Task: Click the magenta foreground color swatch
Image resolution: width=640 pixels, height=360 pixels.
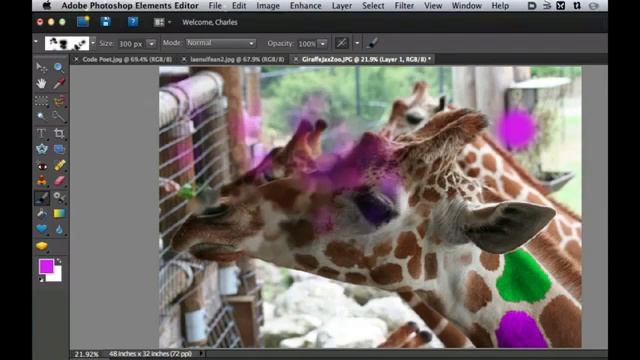Action: tap(46, 266)
